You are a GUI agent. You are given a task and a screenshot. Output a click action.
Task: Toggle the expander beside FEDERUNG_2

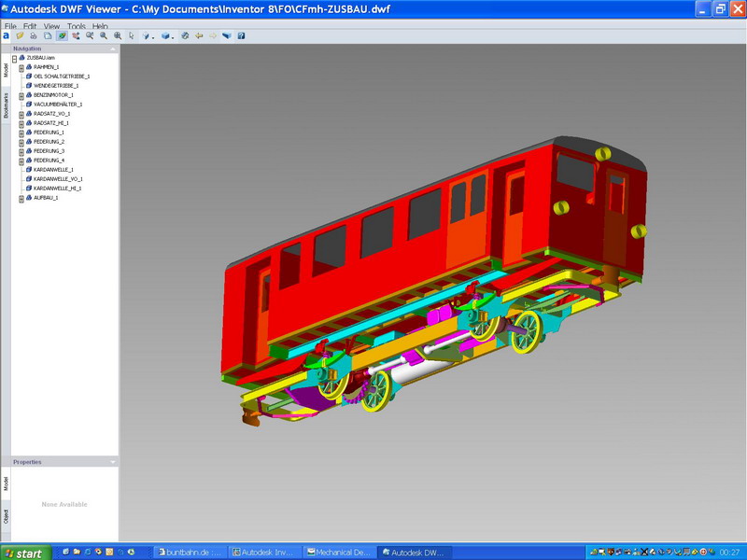21,143
